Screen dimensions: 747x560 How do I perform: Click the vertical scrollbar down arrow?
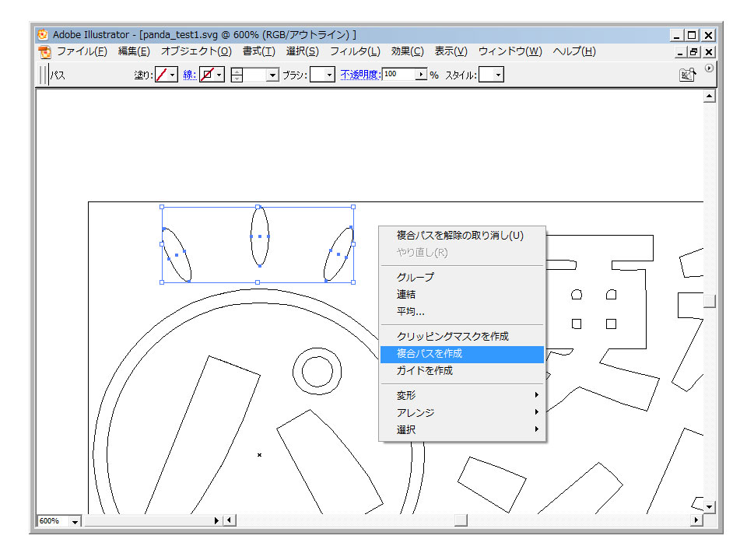pos(710,507)
